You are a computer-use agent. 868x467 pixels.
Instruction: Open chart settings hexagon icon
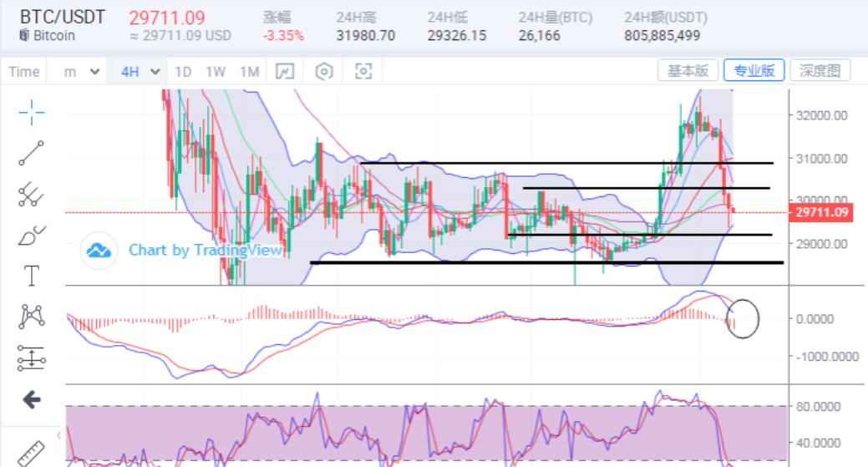click(324, 72)
